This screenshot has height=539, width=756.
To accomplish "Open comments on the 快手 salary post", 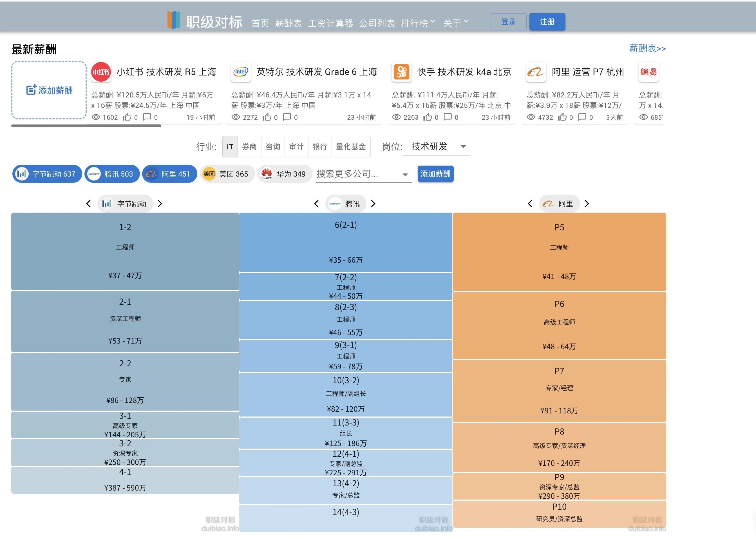I will 448,117.
